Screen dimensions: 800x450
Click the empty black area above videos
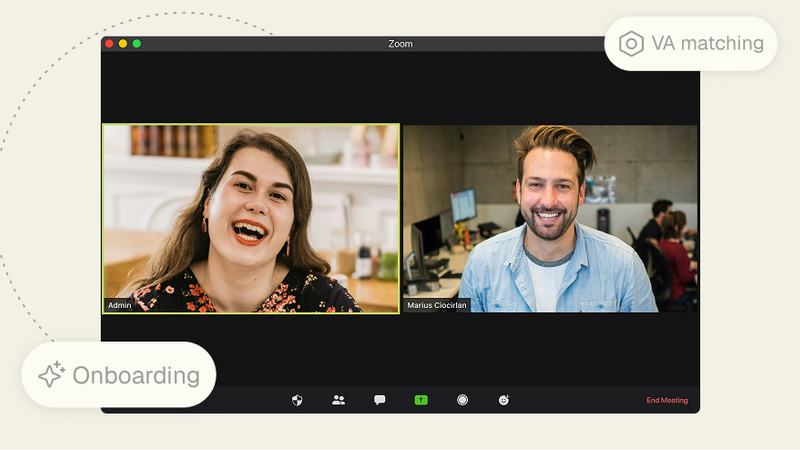400,88
